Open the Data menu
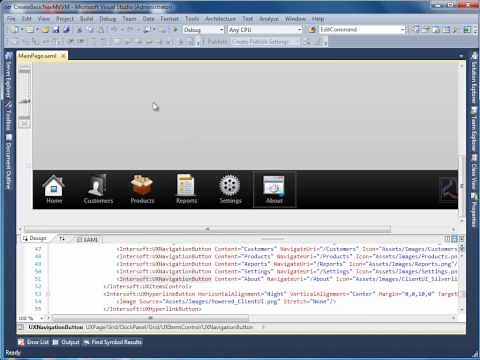Image resolution: width=480 pixels, height=360 pixels. click(148, 19)
